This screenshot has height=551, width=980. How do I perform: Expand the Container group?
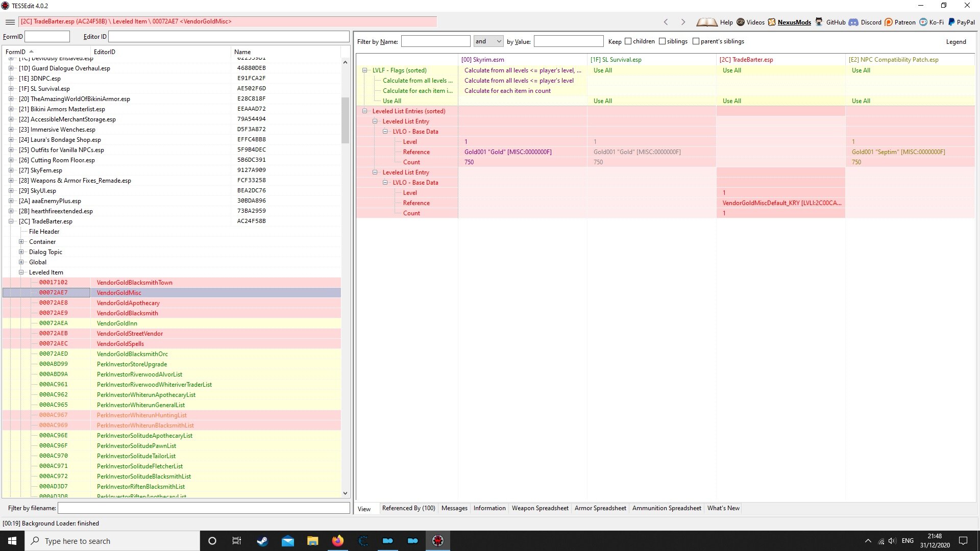coord(21,242)
